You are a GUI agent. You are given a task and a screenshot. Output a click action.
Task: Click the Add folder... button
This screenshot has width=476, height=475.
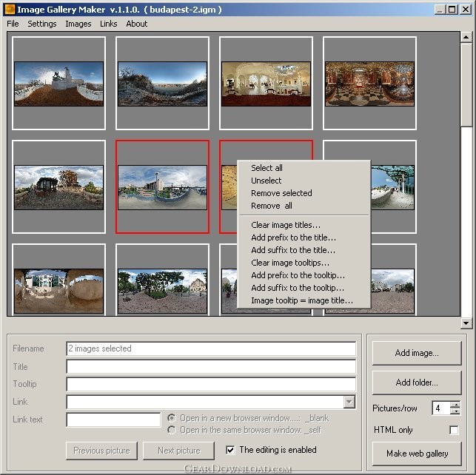[x=417, y=383]
